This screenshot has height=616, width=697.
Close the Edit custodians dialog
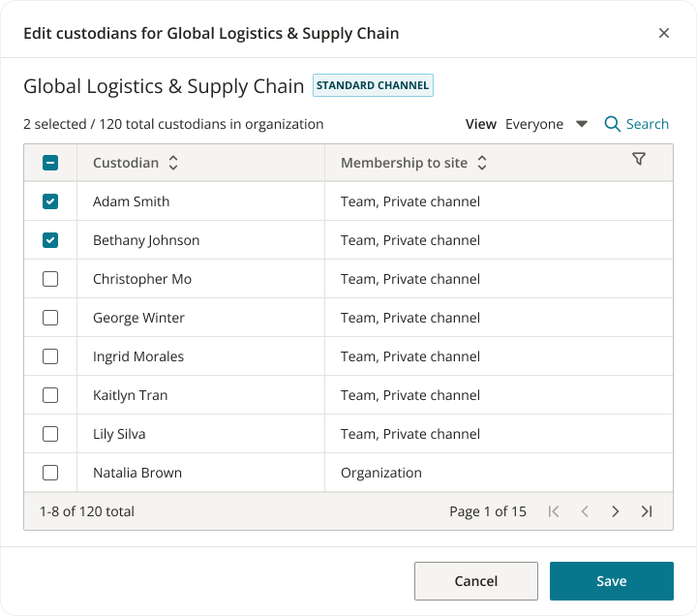664,33
